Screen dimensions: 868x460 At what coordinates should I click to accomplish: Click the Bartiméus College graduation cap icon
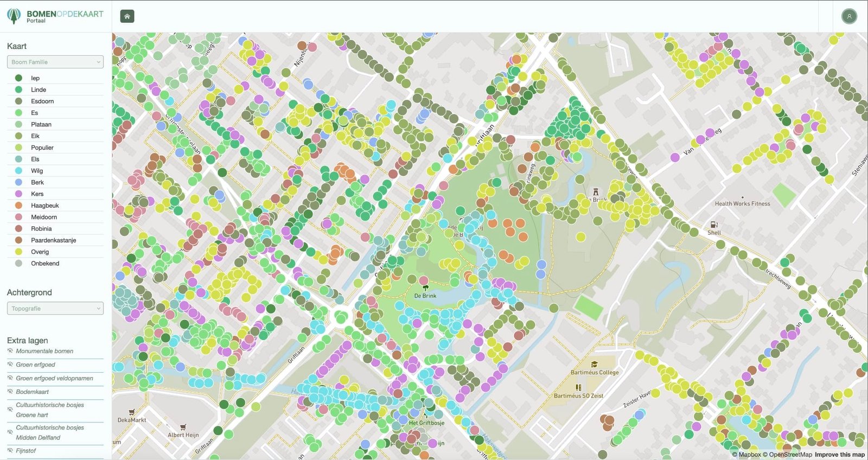(594, 365)
